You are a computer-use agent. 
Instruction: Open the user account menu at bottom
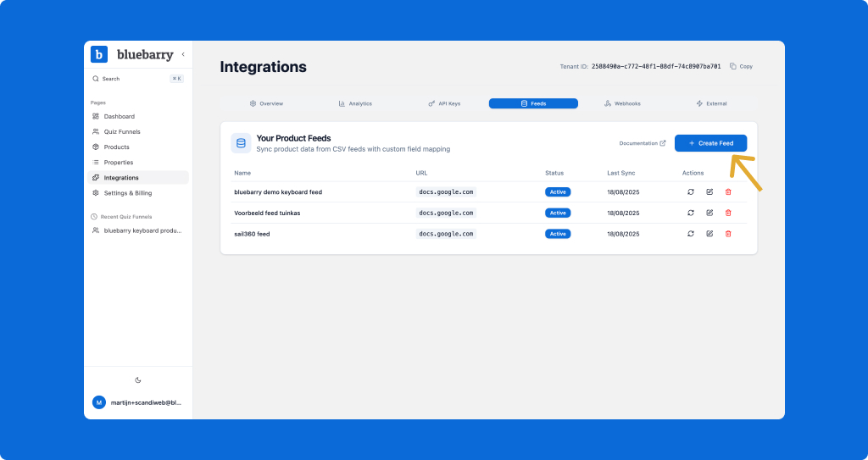click(x=138, y=402)
